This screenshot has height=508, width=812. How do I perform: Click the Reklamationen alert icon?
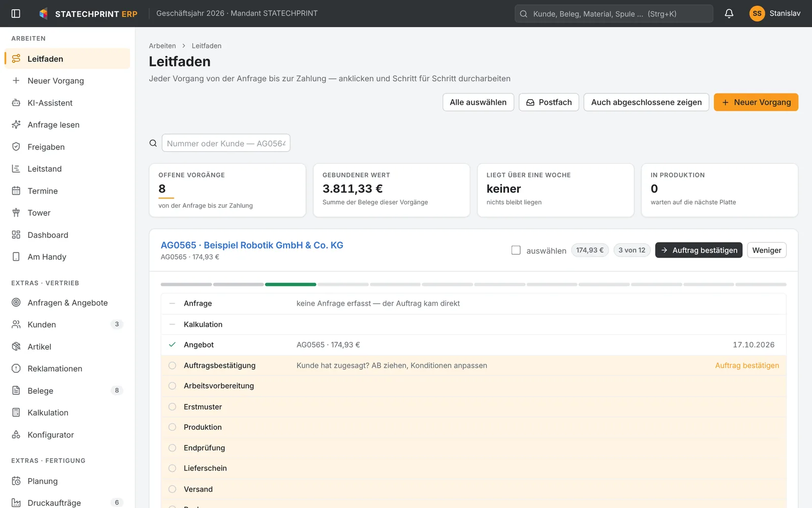pyautogui.click(x=16, y=369)
